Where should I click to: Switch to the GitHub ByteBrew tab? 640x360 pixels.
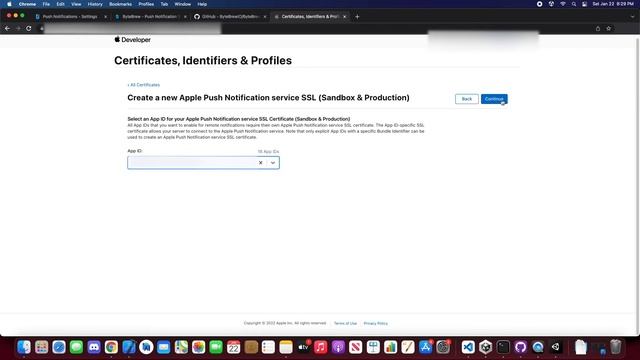(x=229, y=17)
